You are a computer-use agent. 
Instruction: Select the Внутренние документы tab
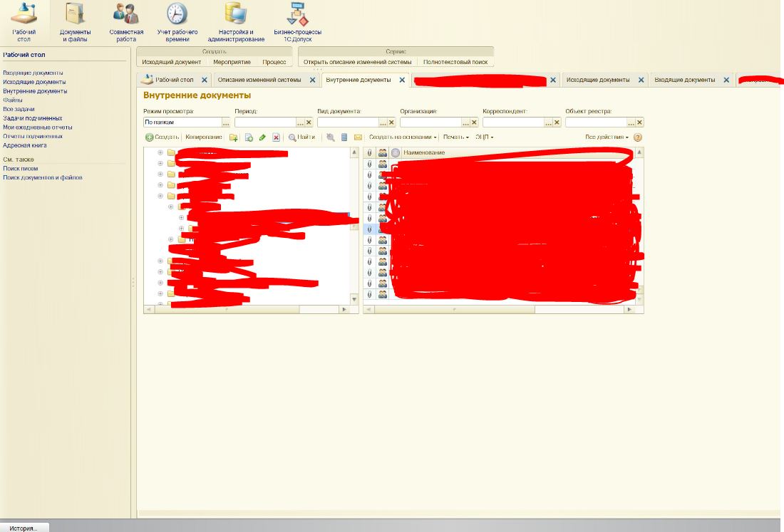(359, 80)
